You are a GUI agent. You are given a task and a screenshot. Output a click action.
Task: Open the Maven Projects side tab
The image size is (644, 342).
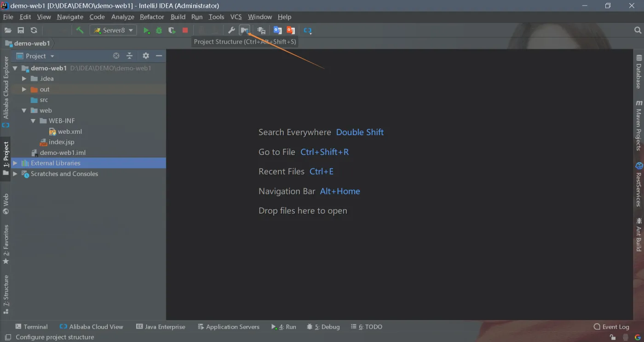639,125
